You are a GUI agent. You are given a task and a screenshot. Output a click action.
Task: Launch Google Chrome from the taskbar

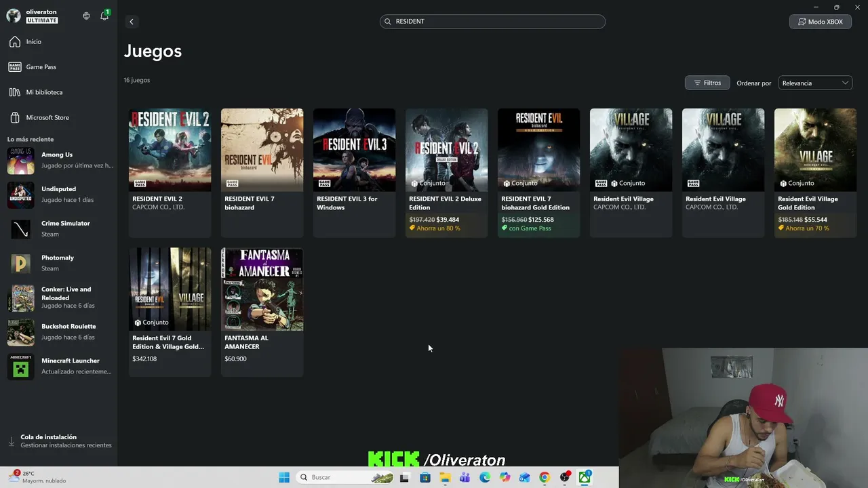coord(545,477)
